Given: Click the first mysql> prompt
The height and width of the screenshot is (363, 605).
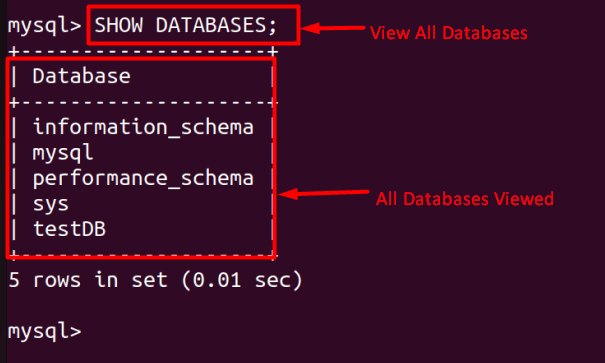Looking at the screenshot, I should pyautogui.click(x=44, y=26).
